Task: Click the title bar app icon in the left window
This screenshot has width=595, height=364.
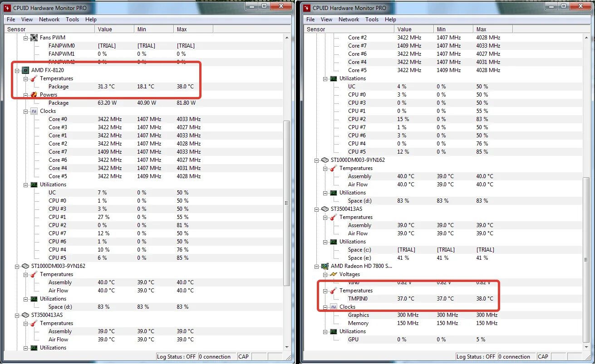Action: click(8, 8)
